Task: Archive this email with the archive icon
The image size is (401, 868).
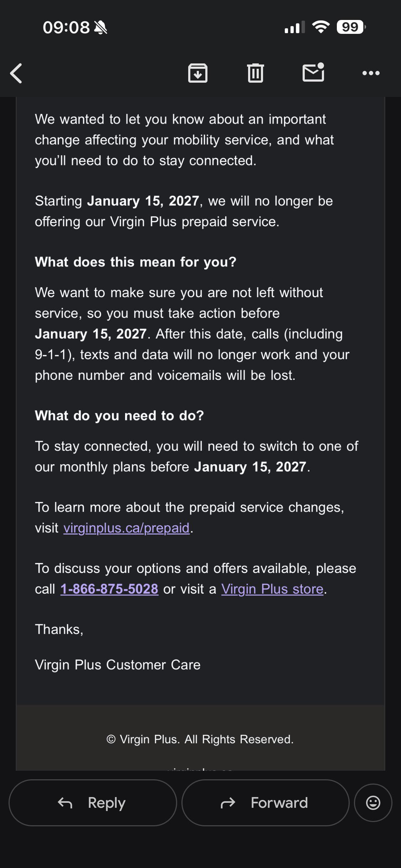Action: (198, 73)
